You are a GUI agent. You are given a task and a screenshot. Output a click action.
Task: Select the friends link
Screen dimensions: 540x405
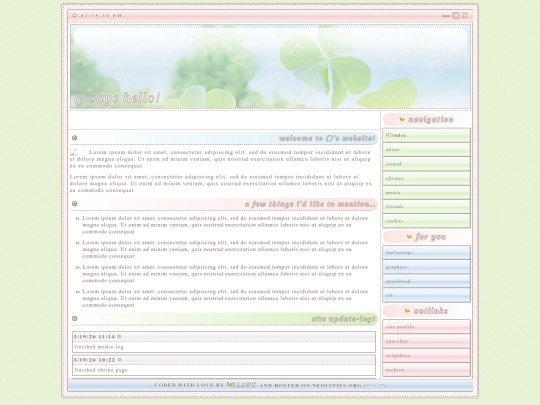click(426, 207)
